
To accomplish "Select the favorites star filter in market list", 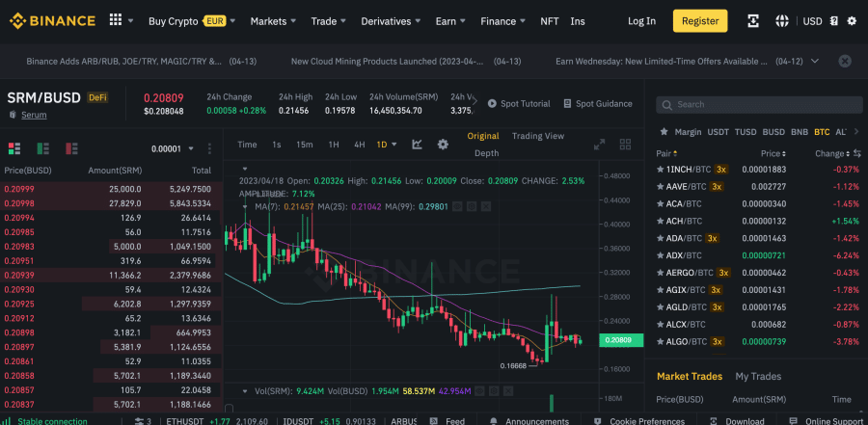I will click(664, 132).
